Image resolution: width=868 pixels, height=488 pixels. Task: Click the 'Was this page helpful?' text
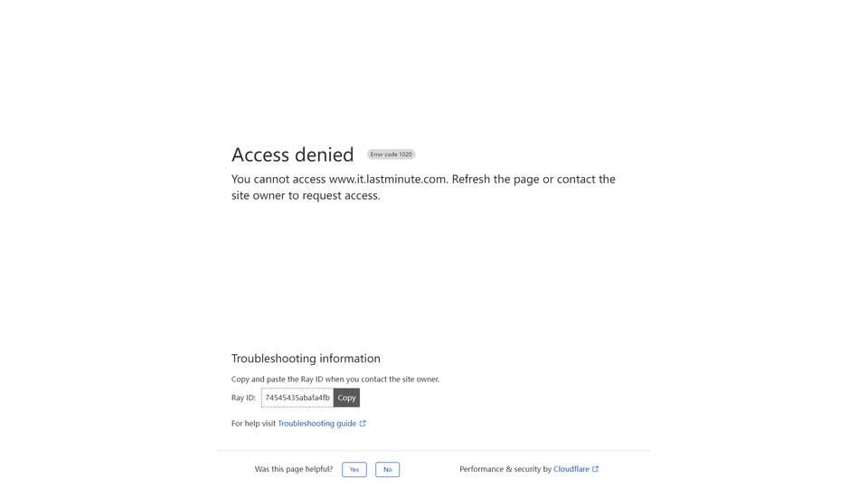click(x=293, y=469)
